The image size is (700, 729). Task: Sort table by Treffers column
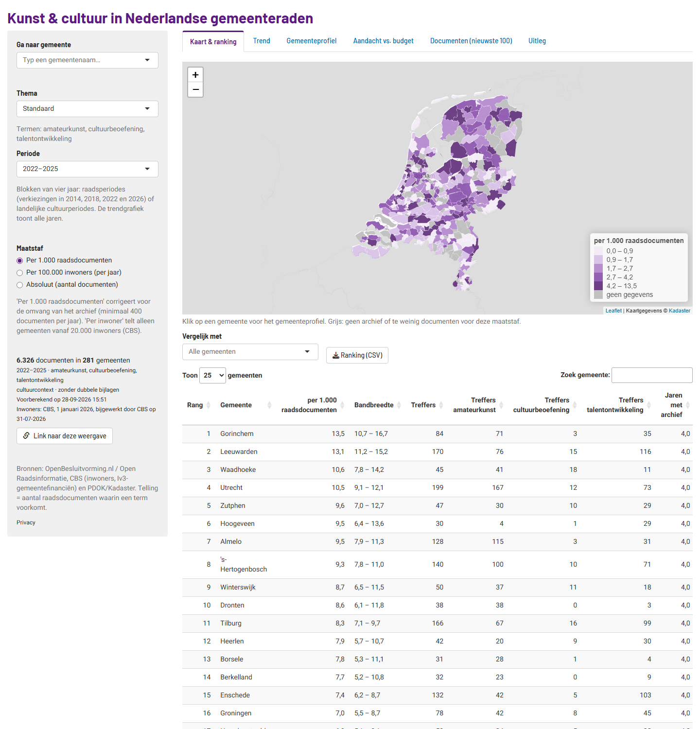pos(427,405)
